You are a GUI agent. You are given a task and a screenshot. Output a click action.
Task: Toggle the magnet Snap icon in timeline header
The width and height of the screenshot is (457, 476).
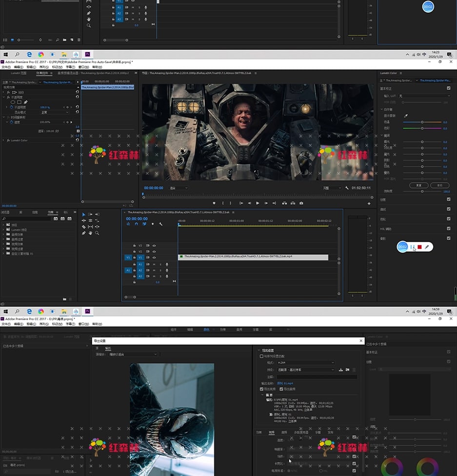click(x=137, y=224)
